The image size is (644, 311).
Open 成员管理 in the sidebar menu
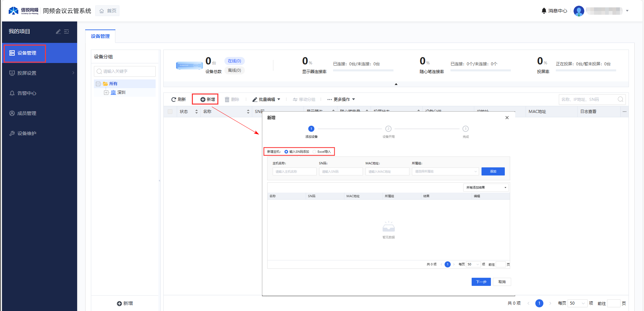click(x=40, y=113)
